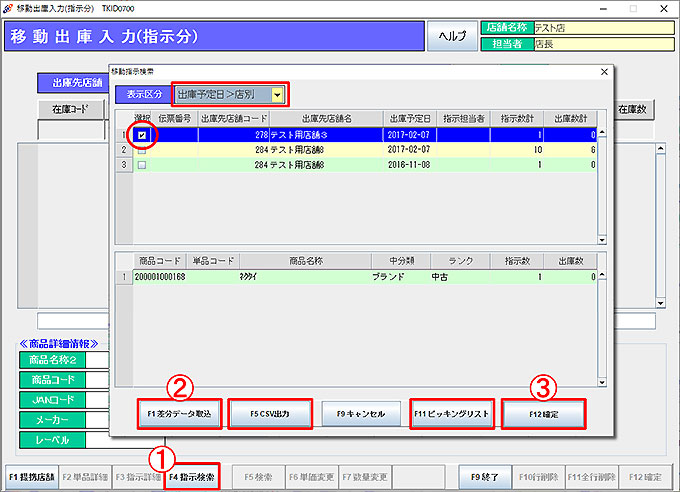Screen dimensions: 680x492
Task: Click F2 単品詳細 function key
Action: pyautogui.click(x=85, y=477)
